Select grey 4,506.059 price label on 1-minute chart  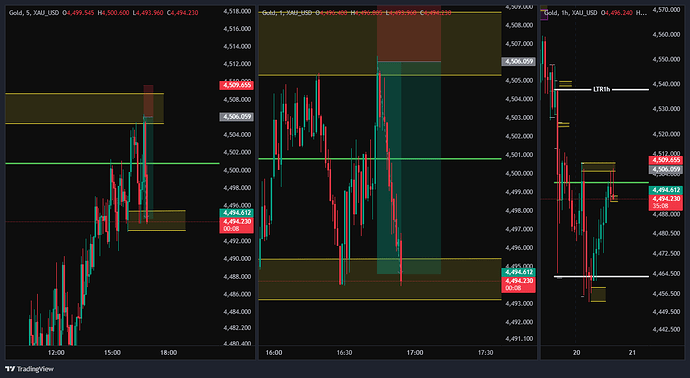pyautogui.click(x=519, y=62)
